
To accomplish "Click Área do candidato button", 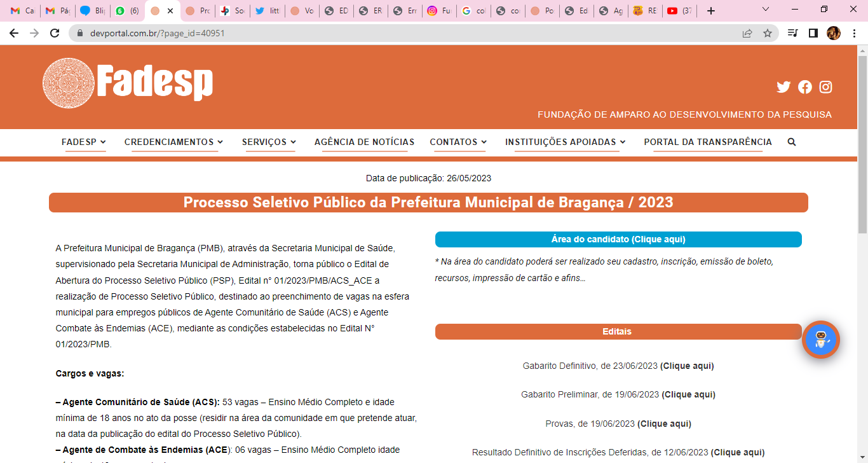I will [618, 240].
